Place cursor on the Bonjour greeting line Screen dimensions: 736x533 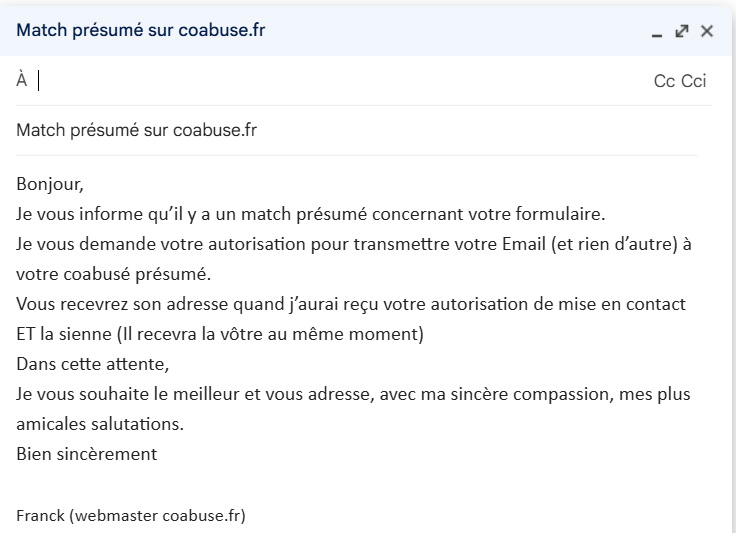[50, 184]
